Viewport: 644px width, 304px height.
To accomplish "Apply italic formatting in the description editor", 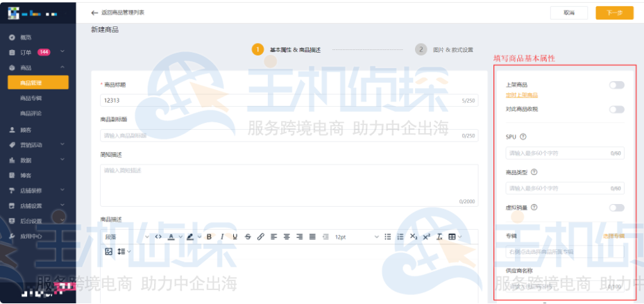I will pyautogui.click(x=222, y=237).
